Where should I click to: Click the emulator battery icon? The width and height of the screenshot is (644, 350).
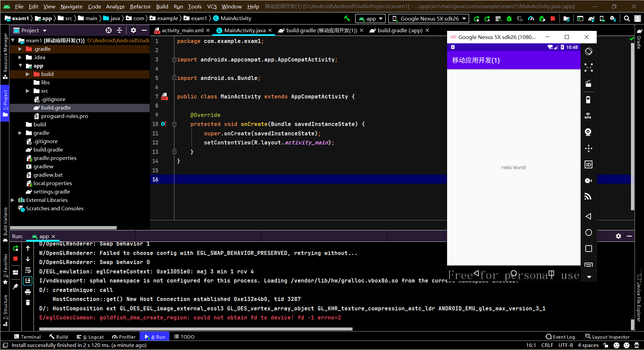point(588,100)
